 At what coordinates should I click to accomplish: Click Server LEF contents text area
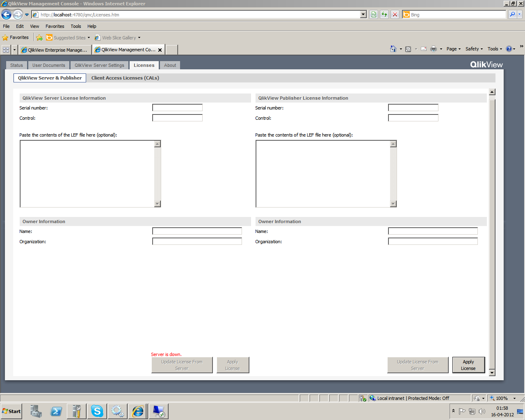coord(87,174)
